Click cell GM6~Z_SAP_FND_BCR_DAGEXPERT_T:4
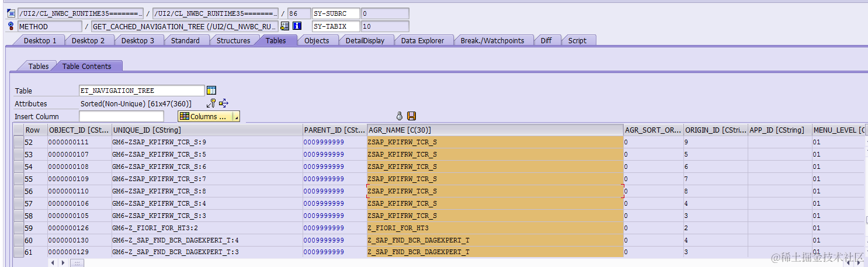The image size is (868, 267). [x=207, y=240]
